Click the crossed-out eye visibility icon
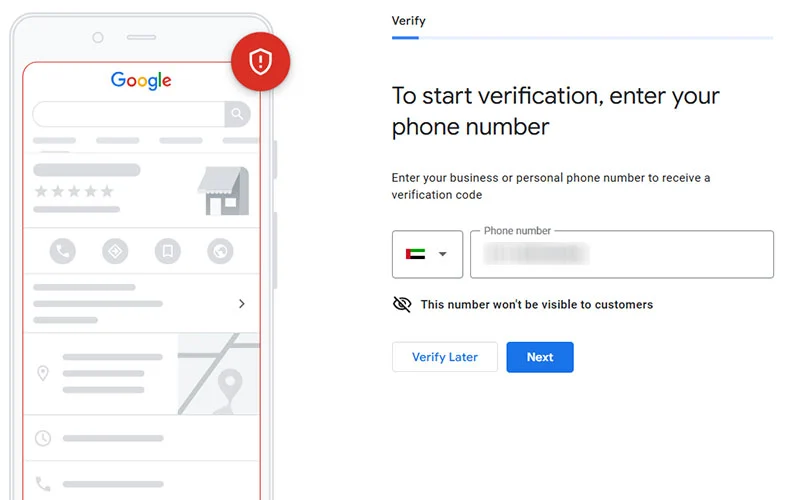Screen dimensions: 800x500 (402, 304)
